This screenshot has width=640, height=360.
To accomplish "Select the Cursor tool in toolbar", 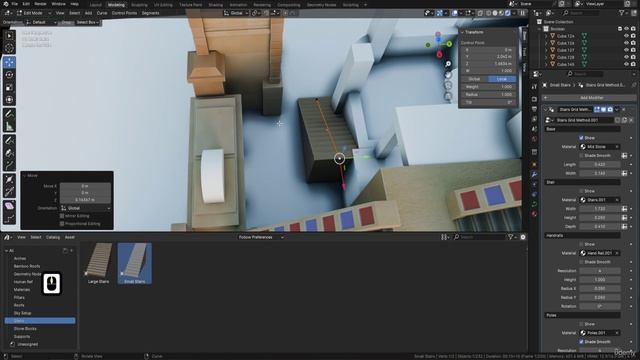I will tap(9, 48).
